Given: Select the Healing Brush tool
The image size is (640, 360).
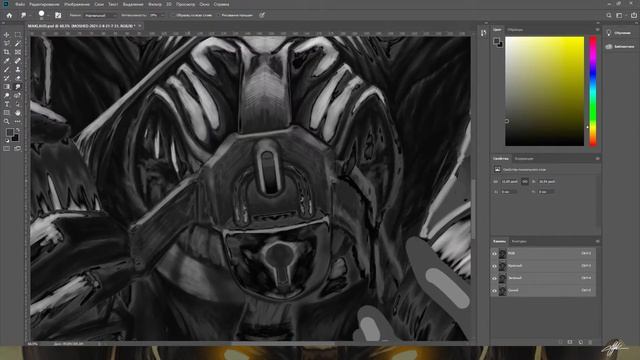Looking at the screenshot, I should [x=18, y=61].
